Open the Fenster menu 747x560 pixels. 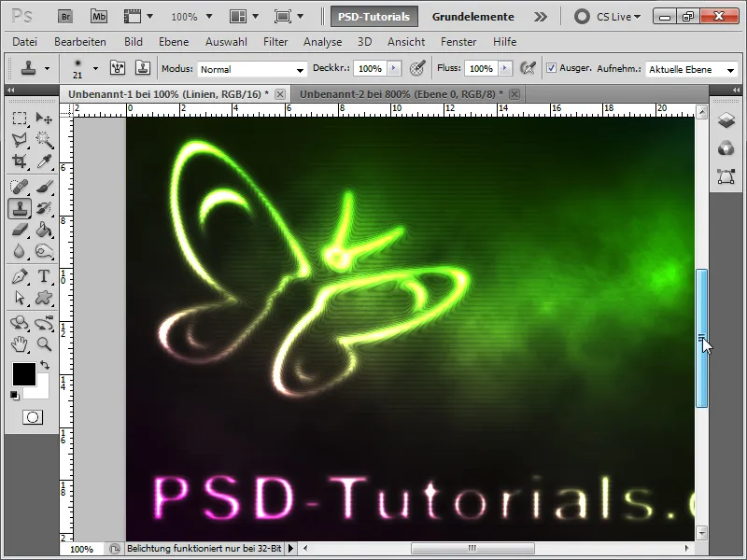coord(458,42)
